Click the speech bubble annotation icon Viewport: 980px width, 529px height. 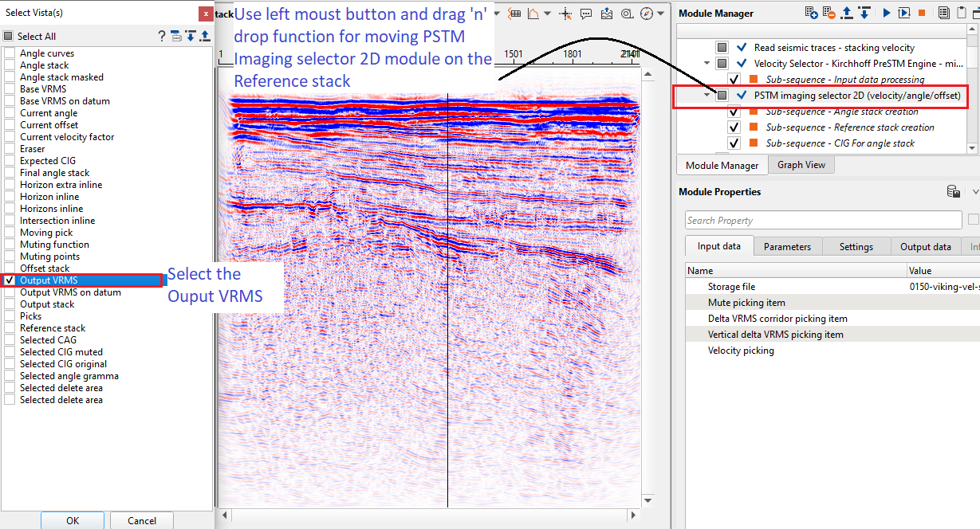pyautogui.click(x=586, y=14)
